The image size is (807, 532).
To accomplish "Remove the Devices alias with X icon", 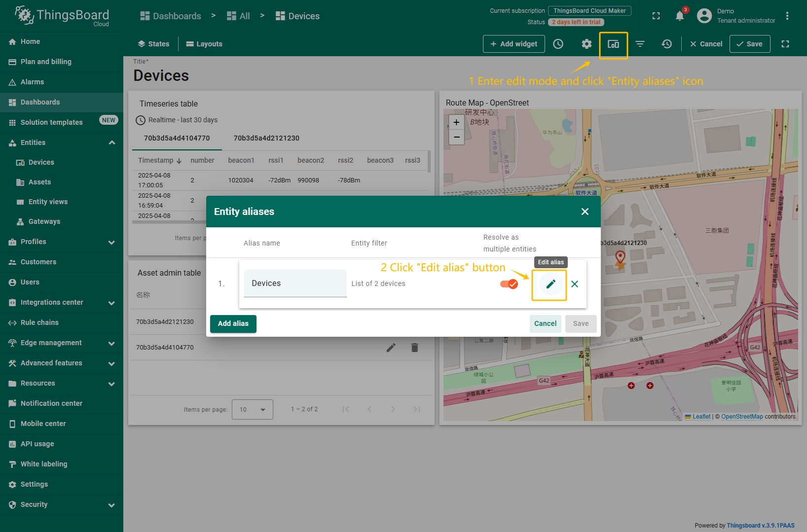I will tap(575, 284).
